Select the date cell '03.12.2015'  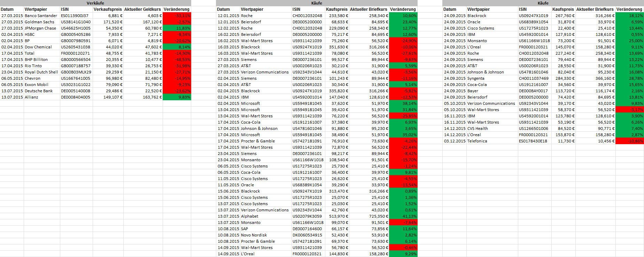(455, 141)
